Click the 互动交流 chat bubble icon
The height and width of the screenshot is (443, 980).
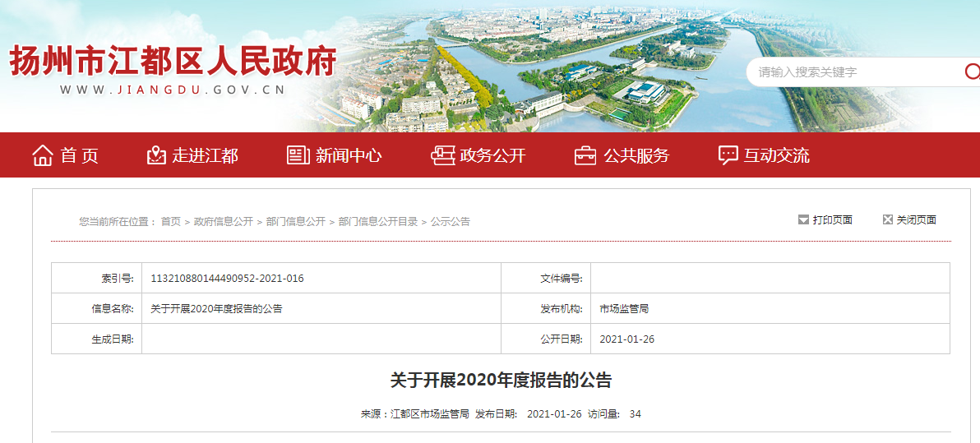[x=728, y=155]
